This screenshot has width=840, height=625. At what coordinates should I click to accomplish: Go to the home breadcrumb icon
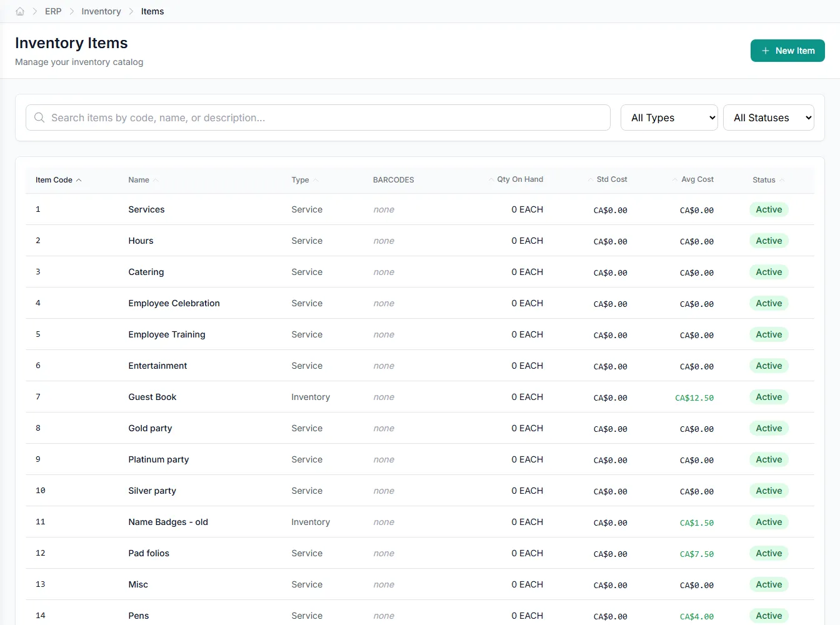click(x=20, y=11)
